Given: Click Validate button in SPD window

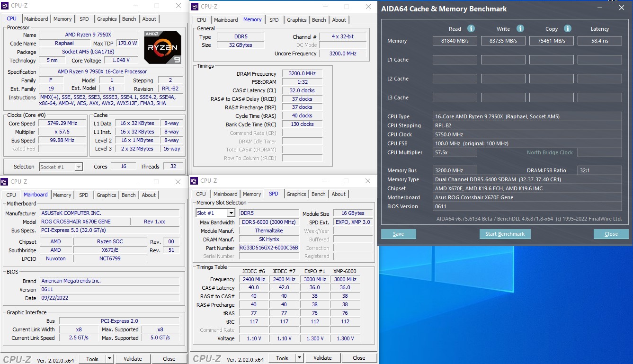Looking at the screenshot, I should pos(322,358).
